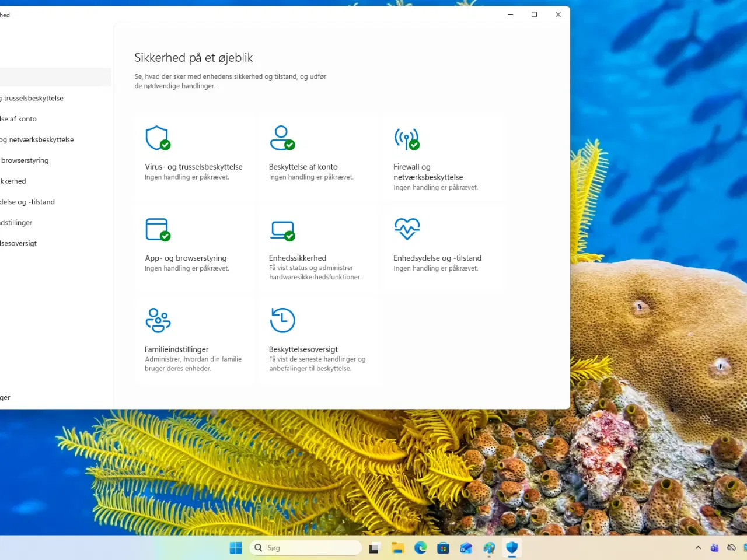Open Indstillinger link at sidebar bottom

(x=6, y=397)
